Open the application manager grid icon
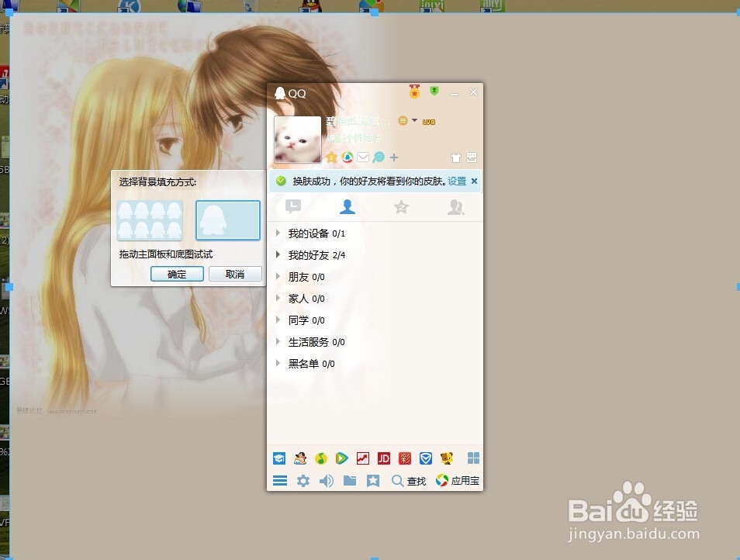740x560 pixels. [473, 458]
